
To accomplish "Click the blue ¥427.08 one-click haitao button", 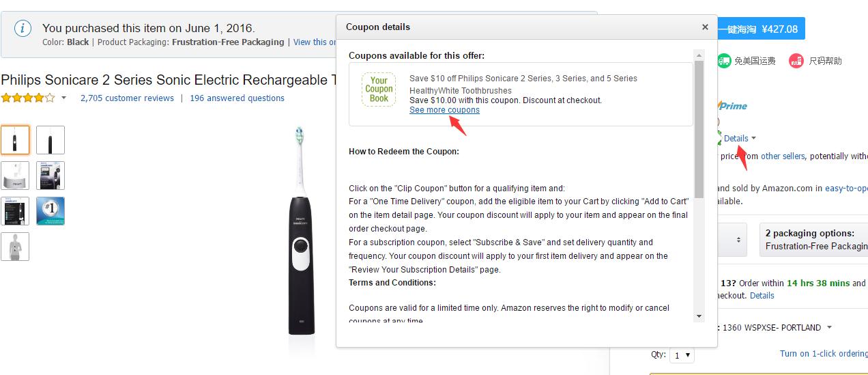I will pyautogui.click(x=761, y=29).
